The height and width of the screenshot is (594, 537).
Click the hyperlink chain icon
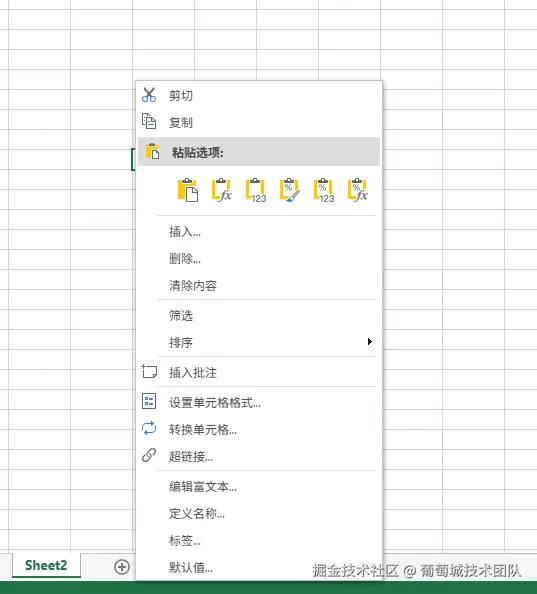pos(149,455)
